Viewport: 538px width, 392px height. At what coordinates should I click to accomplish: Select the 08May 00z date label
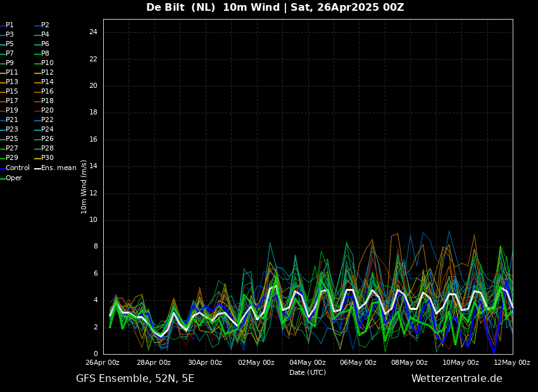pyautogui.click(x=410, y=363)
